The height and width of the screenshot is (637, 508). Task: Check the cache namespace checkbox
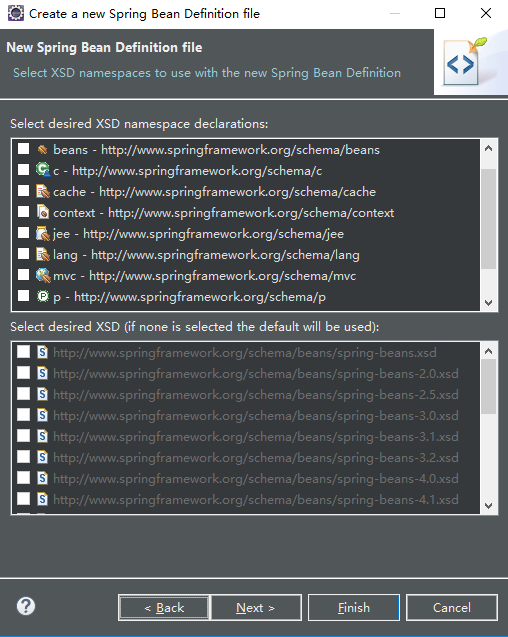[23, 191]
